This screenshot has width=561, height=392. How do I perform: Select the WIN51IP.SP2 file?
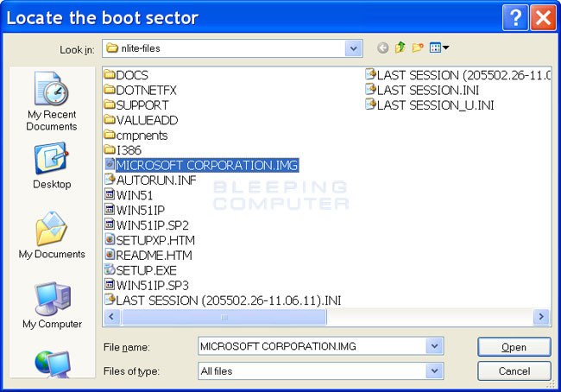(x=147, y=225)
